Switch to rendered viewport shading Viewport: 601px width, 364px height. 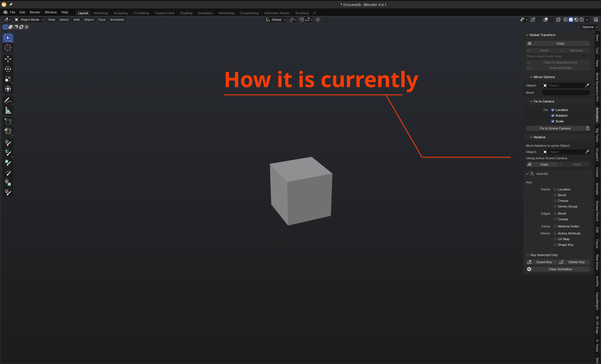pos(582,20)
